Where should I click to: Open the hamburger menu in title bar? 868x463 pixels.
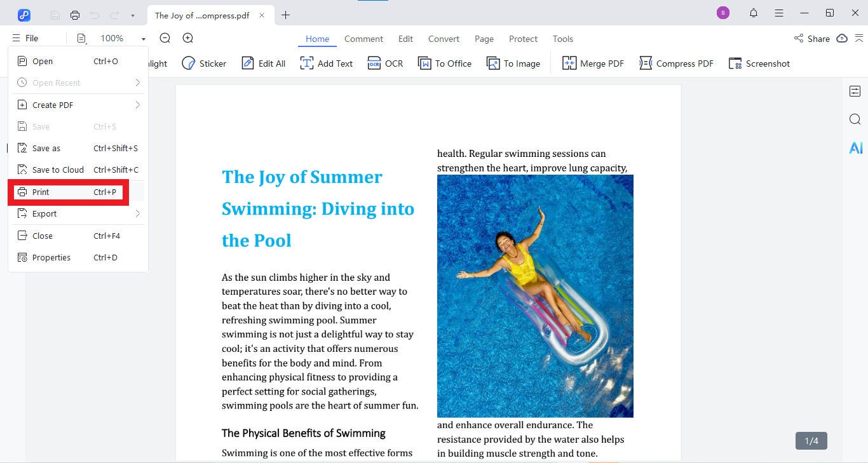779,13
